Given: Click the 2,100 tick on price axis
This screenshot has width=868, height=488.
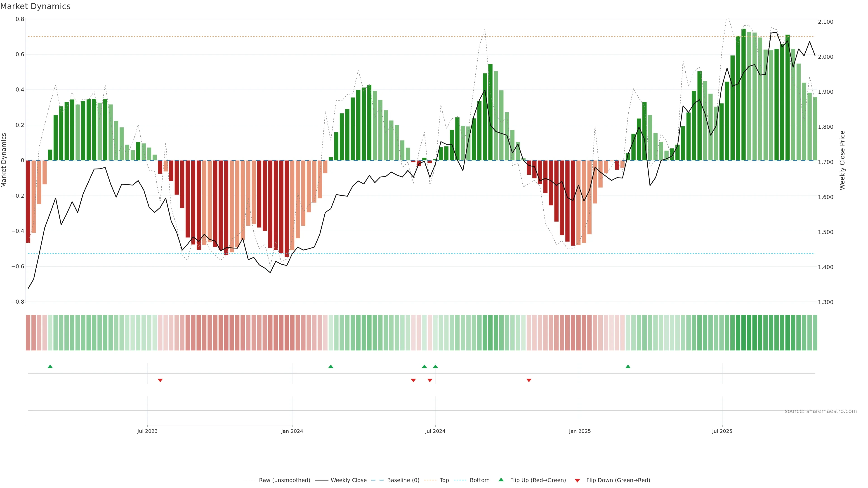Looking at the screenshot, I should (826, 22).
